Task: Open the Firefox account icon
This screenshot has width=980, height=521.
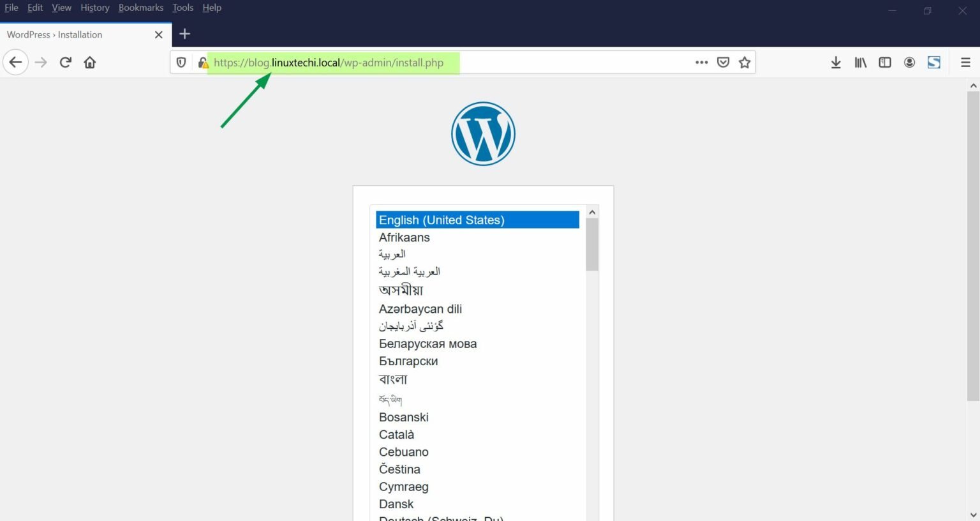Action: [910, 63]
